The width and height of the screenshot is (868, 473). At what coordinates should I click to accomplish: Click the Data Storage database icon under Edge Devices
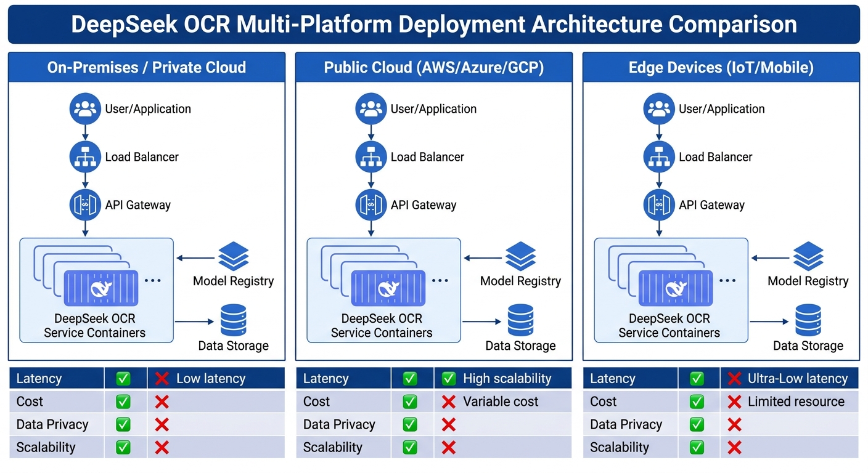[808, 320]
